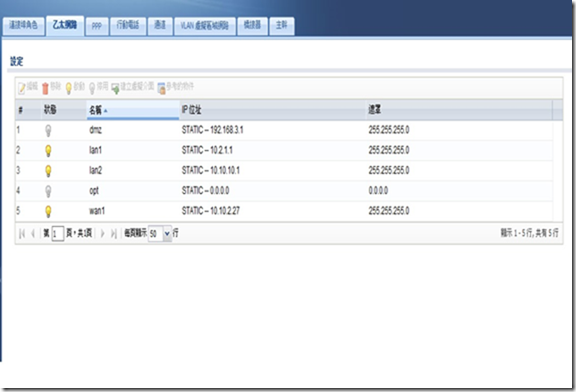Go to previous page of the table
576x392 pixels.
[33, 233]
